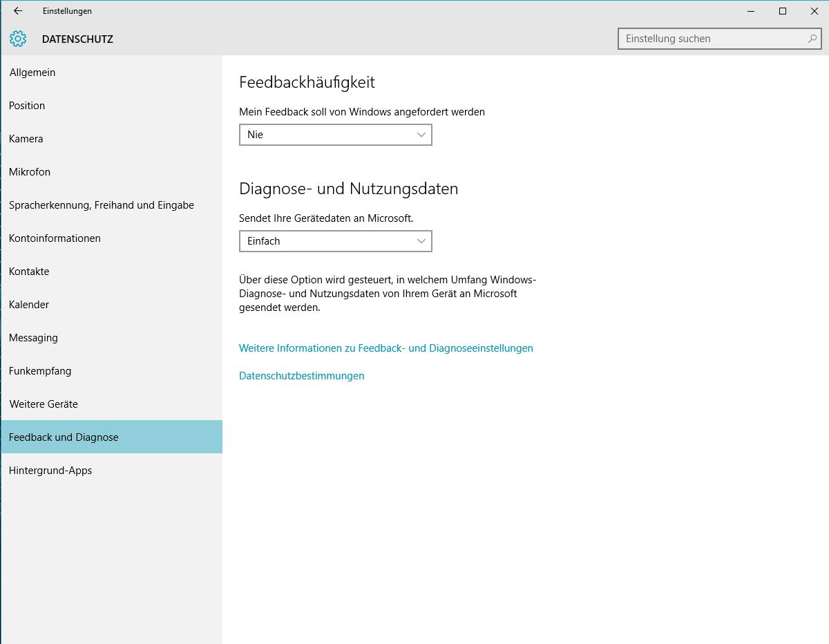The height and width of the screenshot is (644, 829).
Task: Select Feedback und Diagnose
Action: [x=111, y=437]
